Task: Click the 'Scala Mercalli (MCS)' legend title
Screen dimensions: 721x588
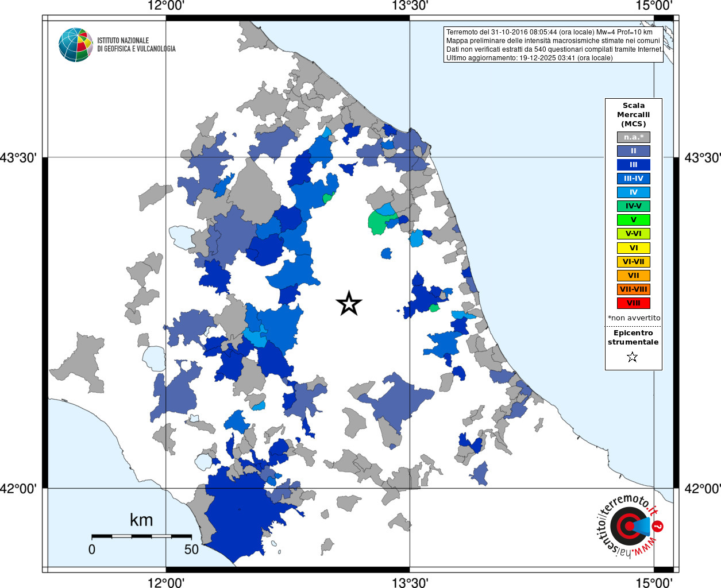Action: (x=634, y=115)
